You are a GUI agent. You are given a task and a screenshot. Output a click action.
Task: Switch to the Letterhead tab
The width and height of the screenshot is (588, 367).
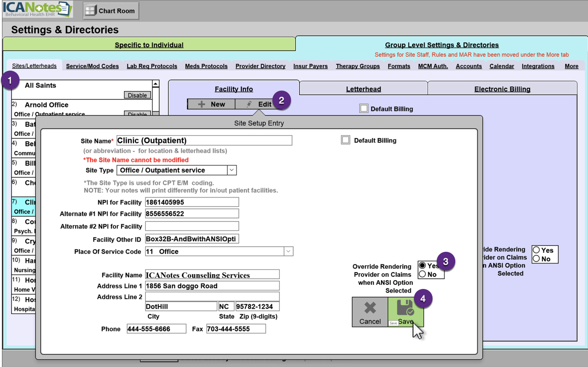(363, 89)
